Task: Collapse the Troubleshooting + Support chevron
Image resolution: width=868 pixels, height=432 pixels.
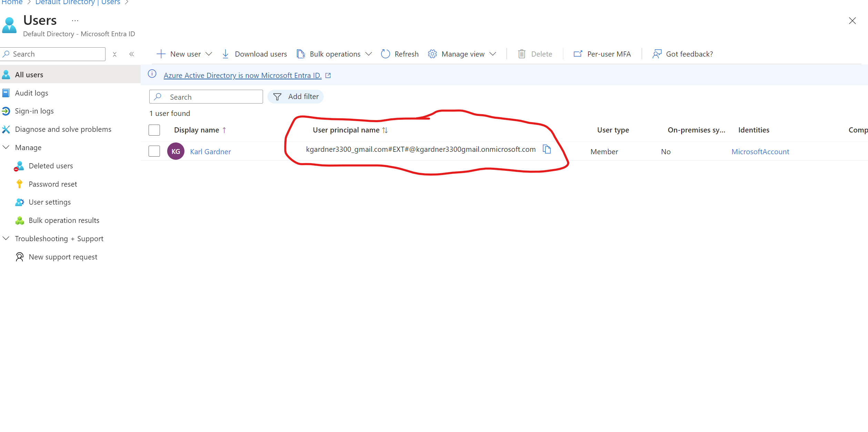Action: click(x=6, y=238)
